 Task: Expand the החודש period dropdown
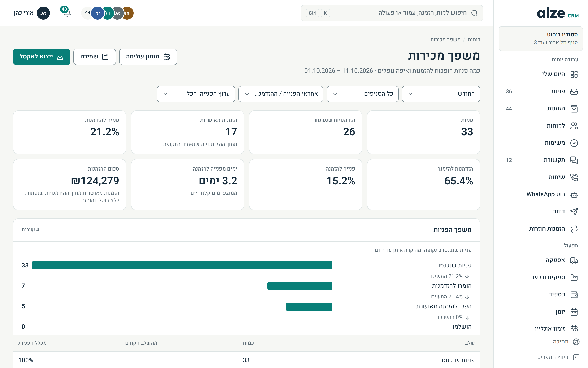click(441, 94)
